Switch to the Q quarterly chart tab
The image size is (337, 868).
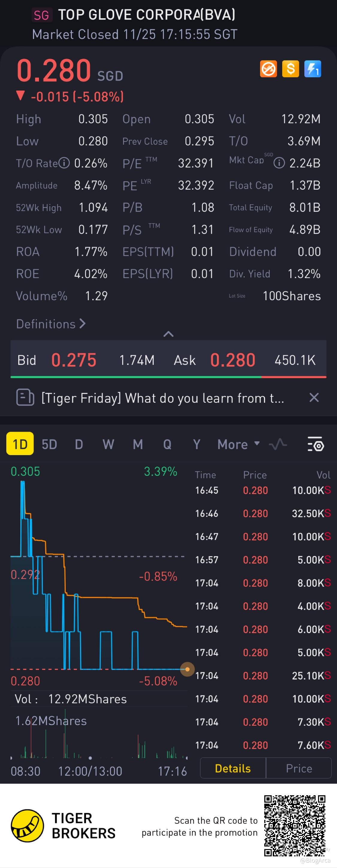(x=167, y=444)
